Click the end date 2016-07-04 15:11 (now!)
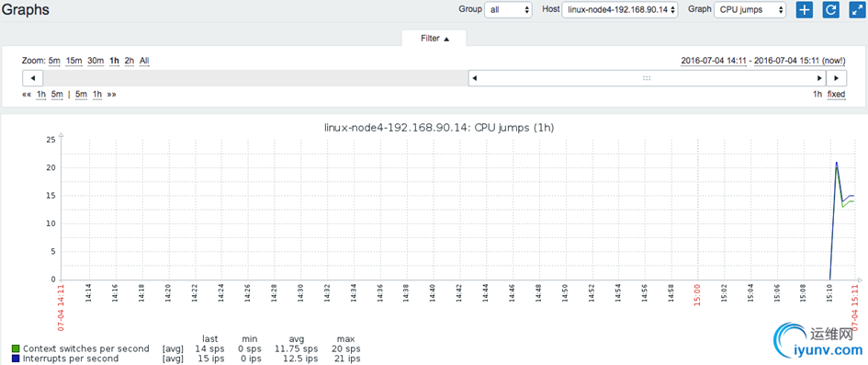Screen dimensions: 868x365 coord(800,61)
